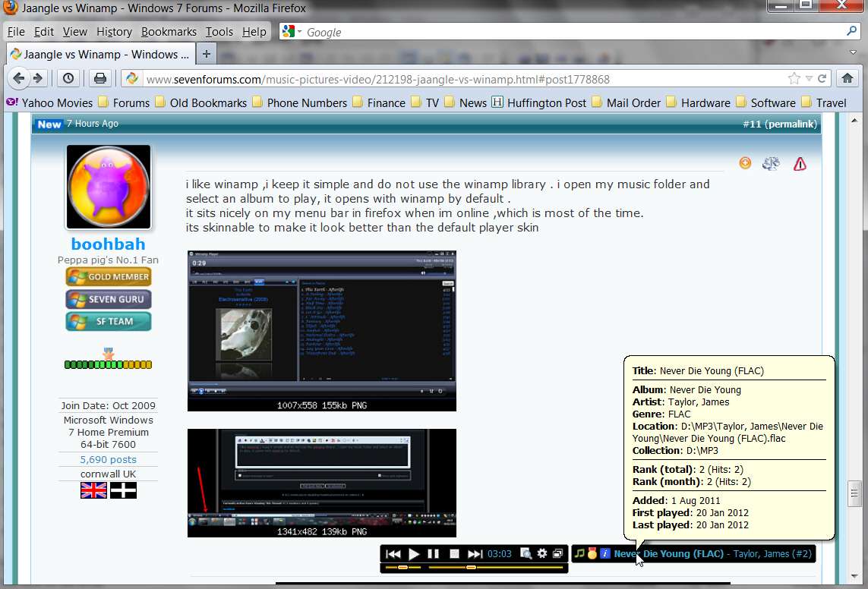The image size is (868, 589).
Task: Open a new tab with plus button
Action: click(x=207, y=54)
